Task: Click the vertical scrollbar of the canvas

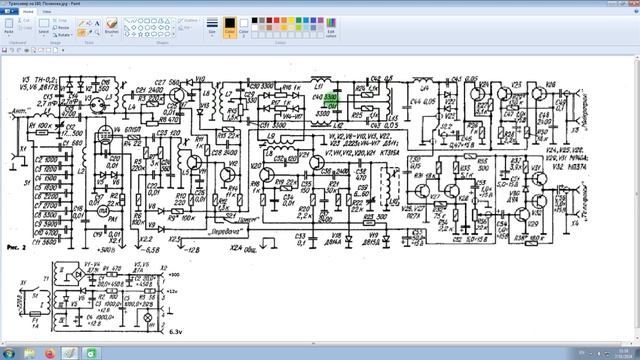Action: click(637, 199)
